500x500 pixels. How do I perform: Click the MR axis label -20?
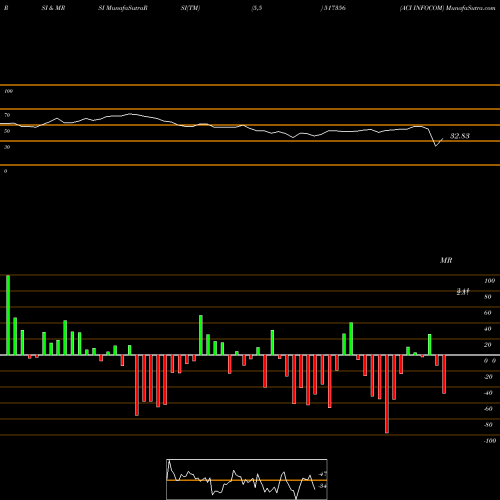point(488,377)
